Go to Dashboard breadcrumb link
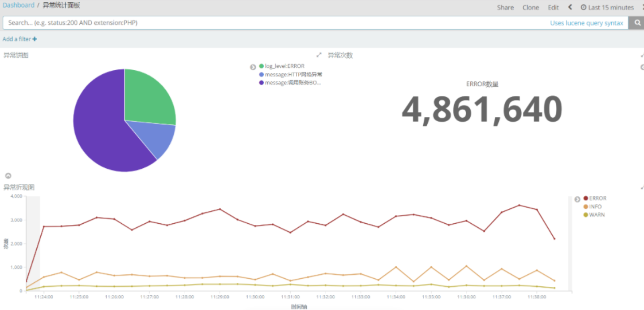 point(18,5)
